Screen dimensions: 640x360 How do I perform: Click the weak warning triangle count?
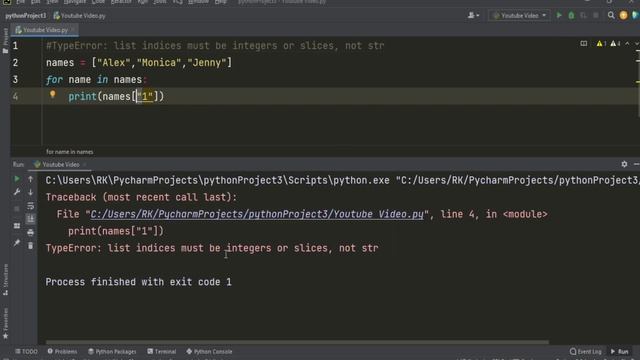(615, 44)
